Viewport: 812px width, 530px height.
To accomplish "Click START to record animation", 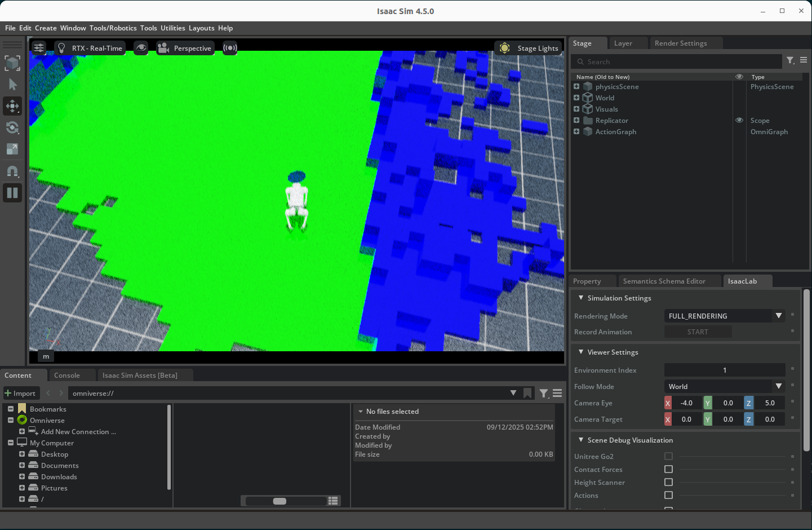I will [698, 332].
